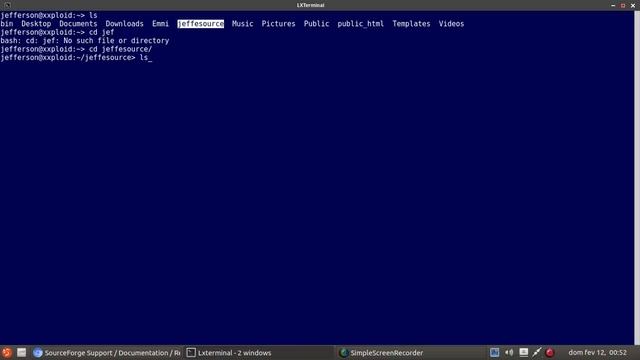Click the LXTerminal window menu icon in title bar
Screen dimensions: 640x360
click(x=7, y=5)
